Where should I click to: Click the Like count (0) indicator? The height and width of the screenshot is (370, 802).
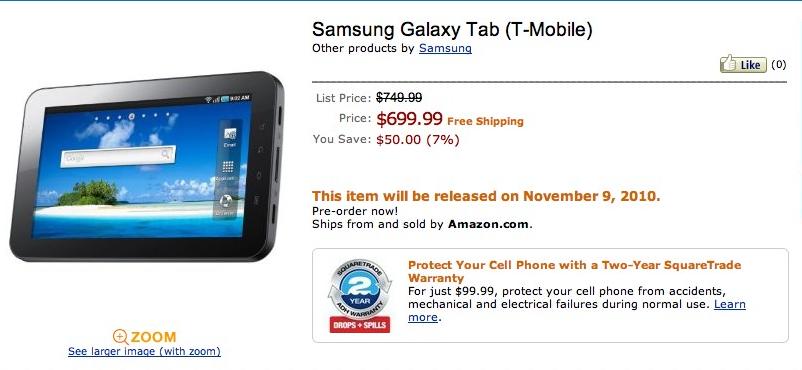coord(778,64)
